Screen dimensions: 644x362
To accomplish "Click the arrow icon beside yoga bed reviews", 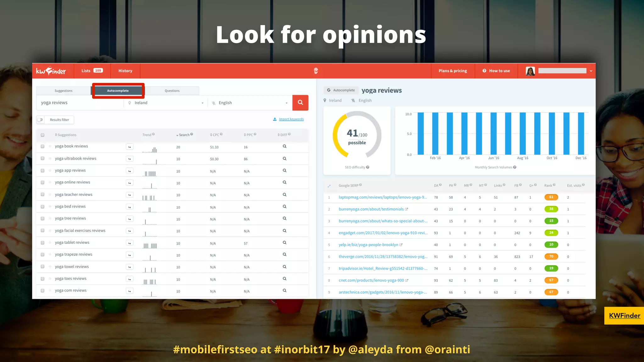I will tap(130, 207).
